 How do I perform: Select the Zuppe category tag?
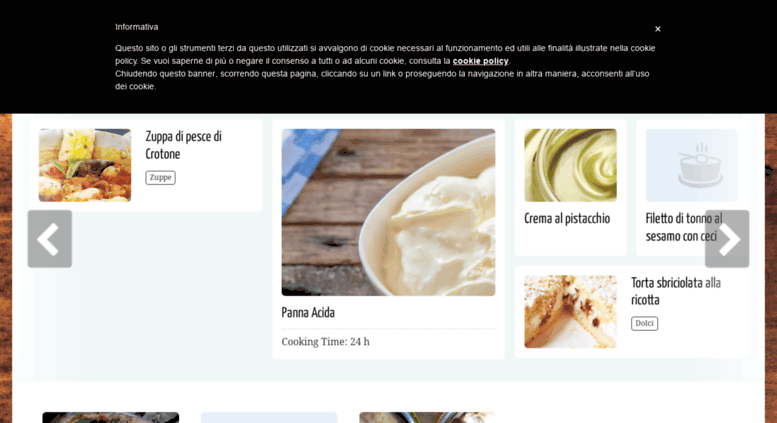tap(160, 177)
